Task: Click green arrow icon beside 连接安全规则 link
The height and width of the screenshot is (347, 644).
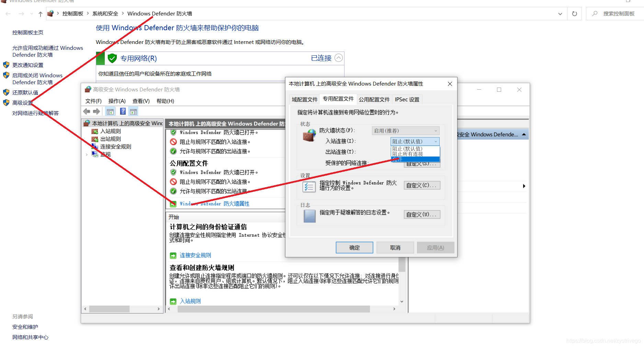Action: tap(173, 256)
